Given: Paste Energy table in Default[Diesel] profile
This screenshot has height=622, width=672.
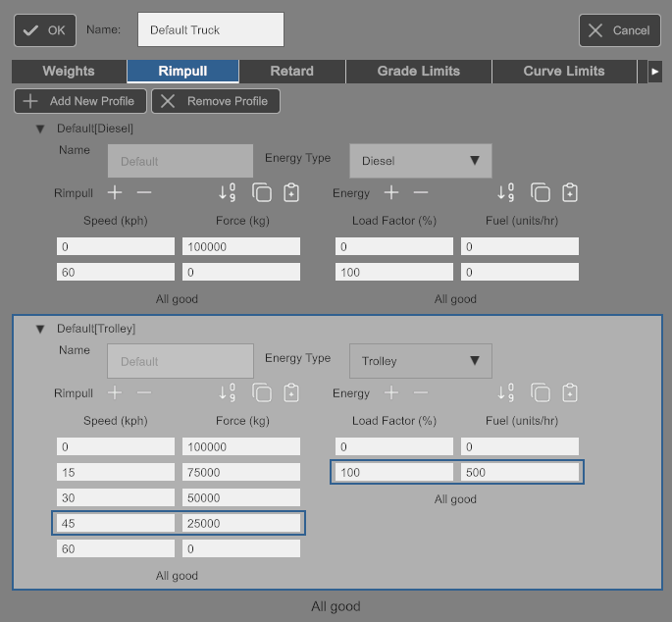Looking at the screenshot, I should click(570, 192).
